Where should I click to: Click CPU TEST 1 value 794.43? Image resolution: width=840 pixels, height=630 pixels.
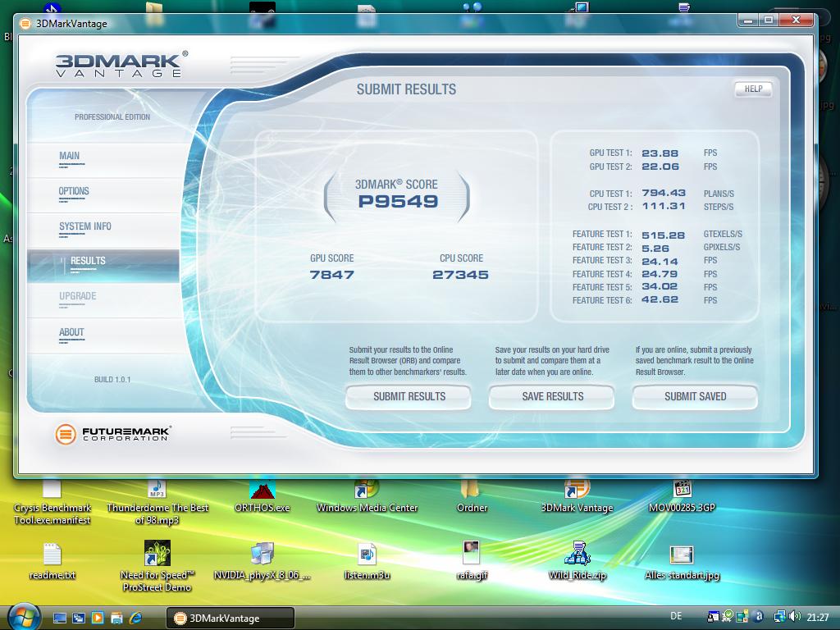[x=664, y=193]
